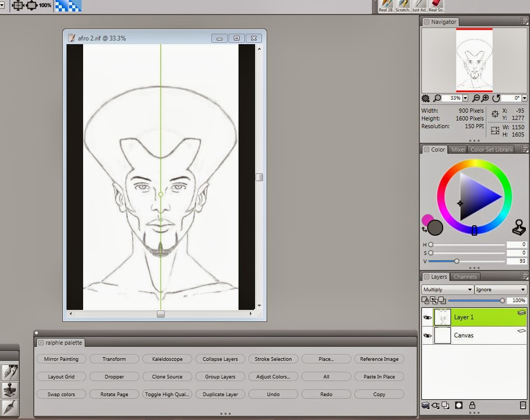
Task: Open the Navigator zoom percentage dropdown
Action: pos(463,98)
